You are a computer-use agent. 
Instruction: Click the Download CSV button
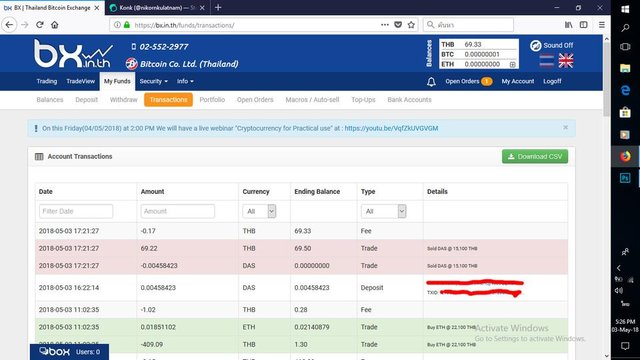click(535, 156)
